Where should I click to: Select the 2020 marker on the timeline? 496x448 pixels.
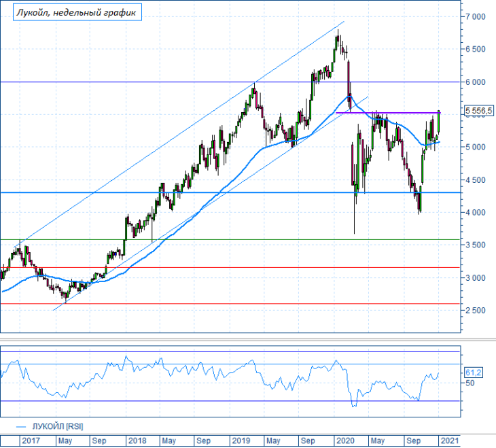pyautogui.click(x=345, y=441)
